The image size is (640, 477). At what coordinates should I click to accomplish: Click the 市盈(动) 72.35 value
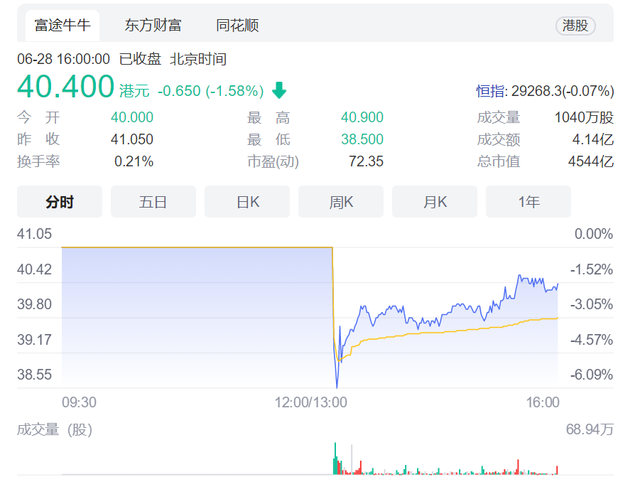coord(365,161)
